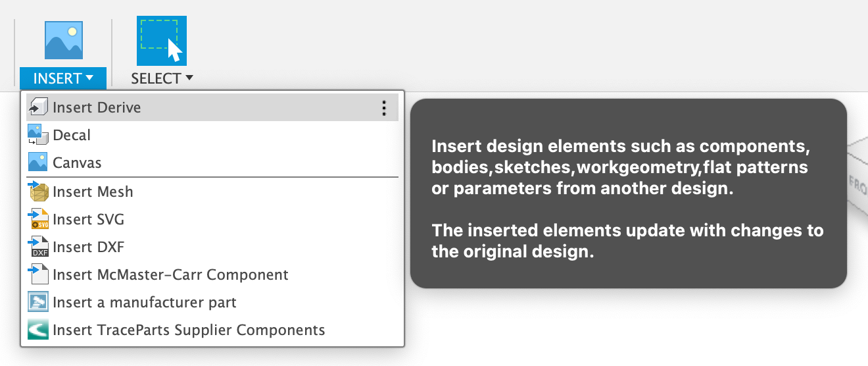Click the manufacturer part icon
868x366 pixels.
tap(38, 302)
